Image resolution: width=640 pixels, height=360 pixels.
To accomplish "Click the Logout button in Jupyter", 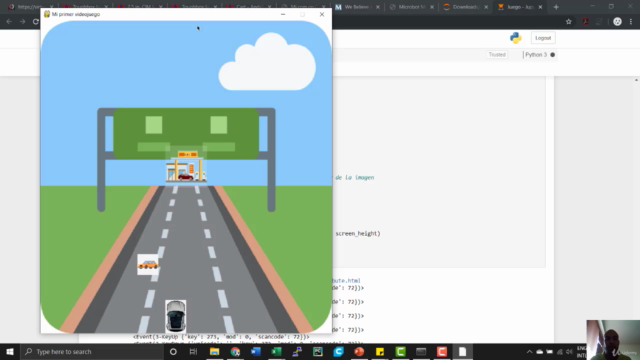I will pyautogui.click(x=543, y=38).
